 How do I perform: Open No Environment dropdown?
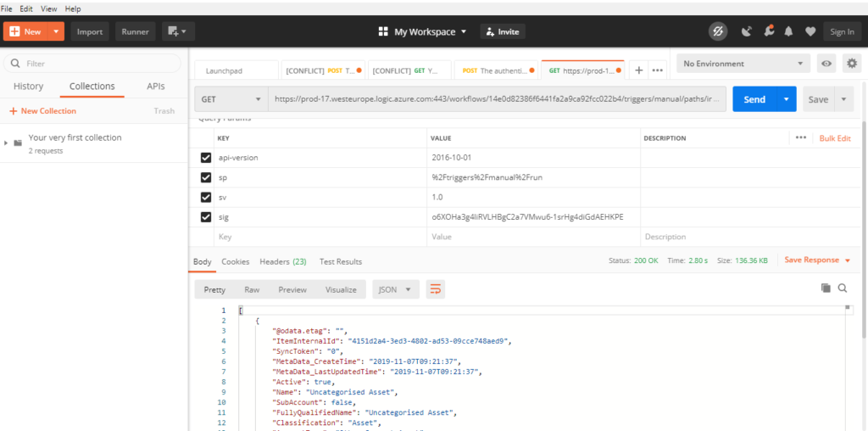click(x=743, y=64)
